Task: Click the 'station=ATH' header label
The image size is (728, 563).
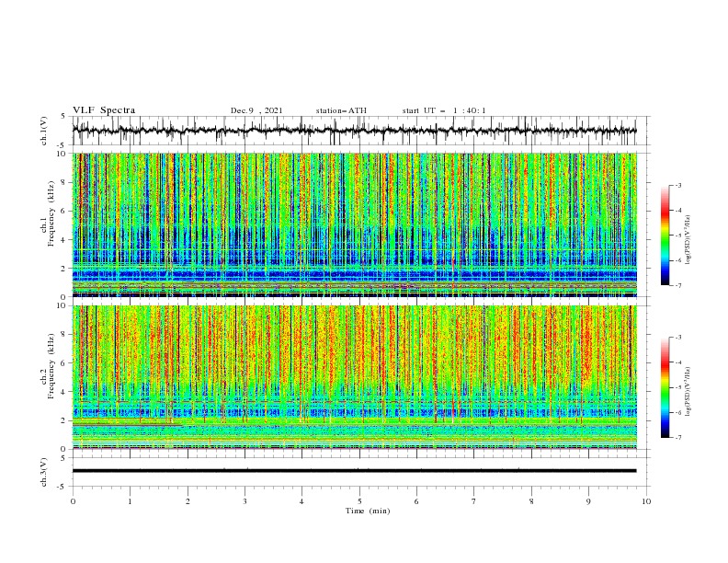Action: point(341,110)
